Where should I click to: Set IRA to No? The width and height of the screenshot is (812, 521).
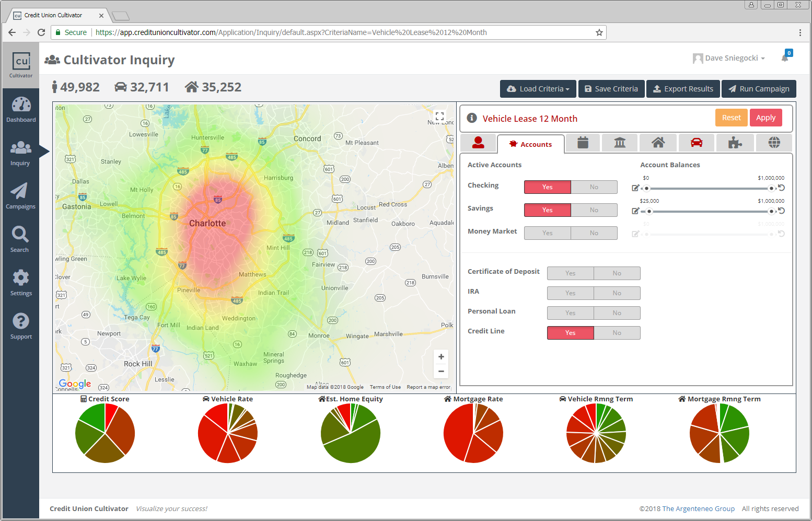[617, 293]
